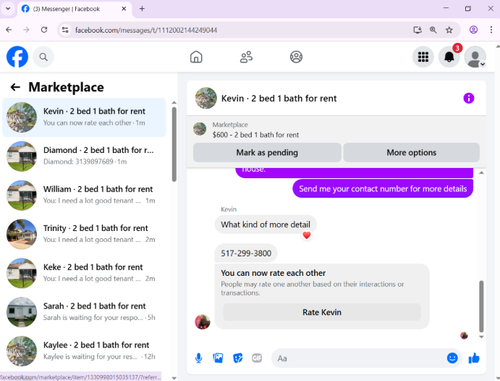Open Keke conversation in the list

coord(84,273)
